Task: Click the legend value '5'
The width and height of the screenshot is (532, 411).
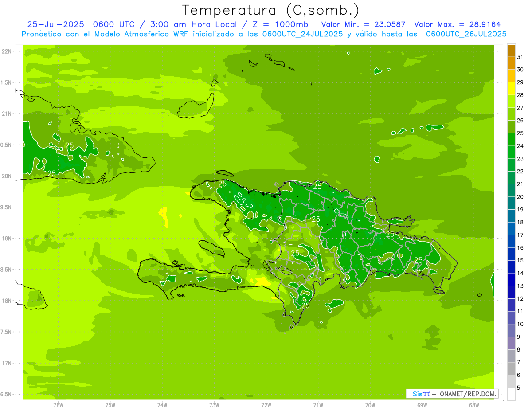Action: [x=519, y=388]
